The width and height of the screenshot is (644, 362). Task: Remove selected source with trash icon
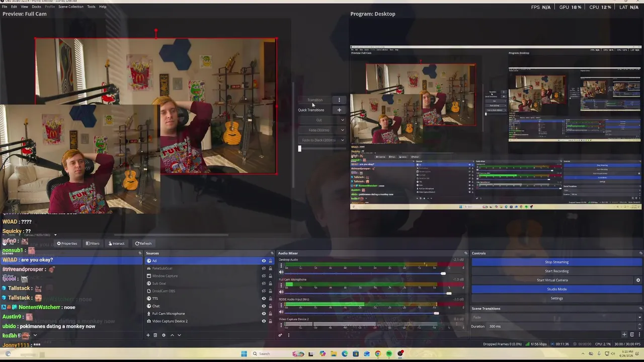pos(155,335)
